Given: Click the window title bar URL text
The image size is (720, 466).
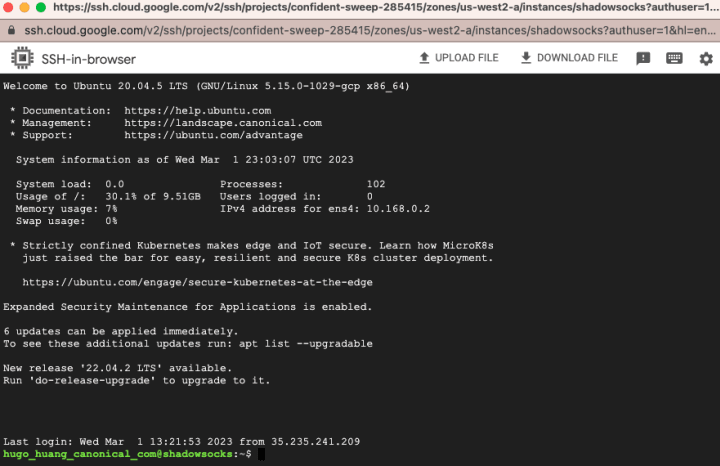Looking at the screenshot, I should click(386, 7).
